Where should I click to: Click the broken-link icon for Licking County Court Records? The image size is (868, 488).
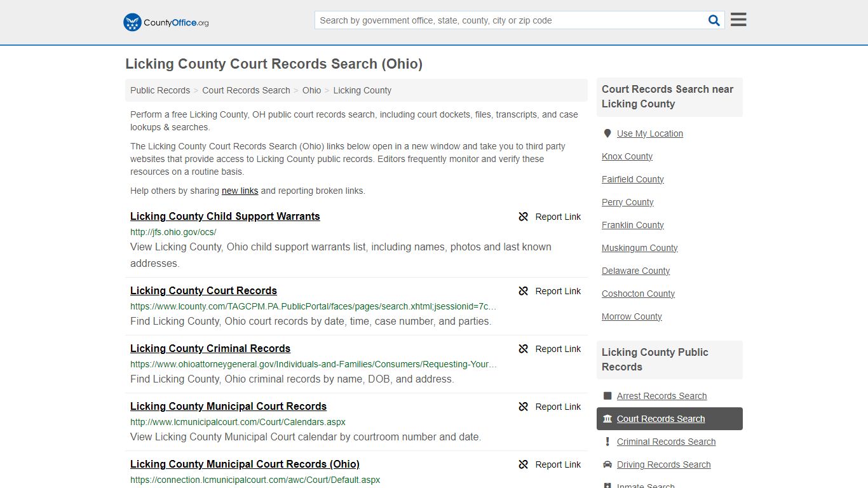tap(524, 291)
